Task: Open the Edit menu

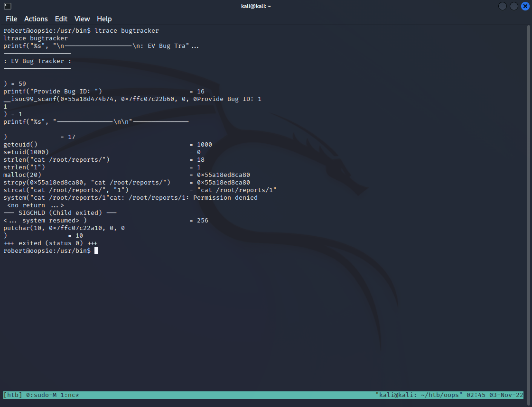Action: [x=61, y=19]
